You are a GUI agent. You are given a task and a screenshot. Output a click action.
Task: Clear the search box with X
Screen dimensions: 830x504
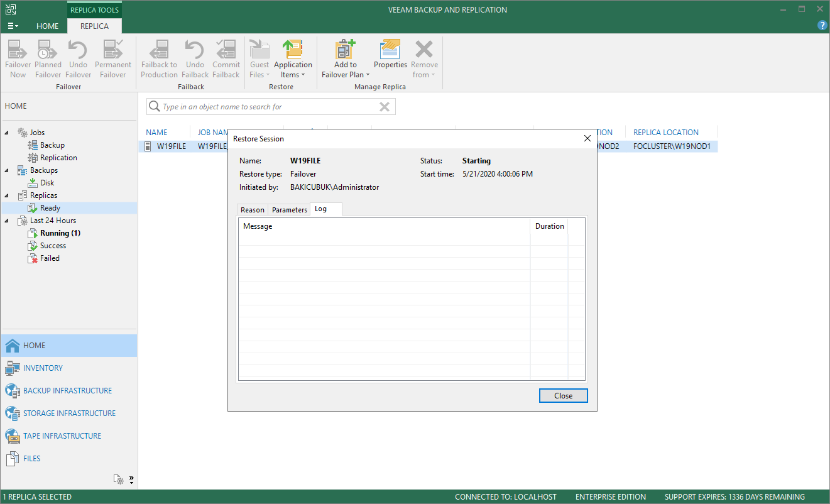point(385,107)
